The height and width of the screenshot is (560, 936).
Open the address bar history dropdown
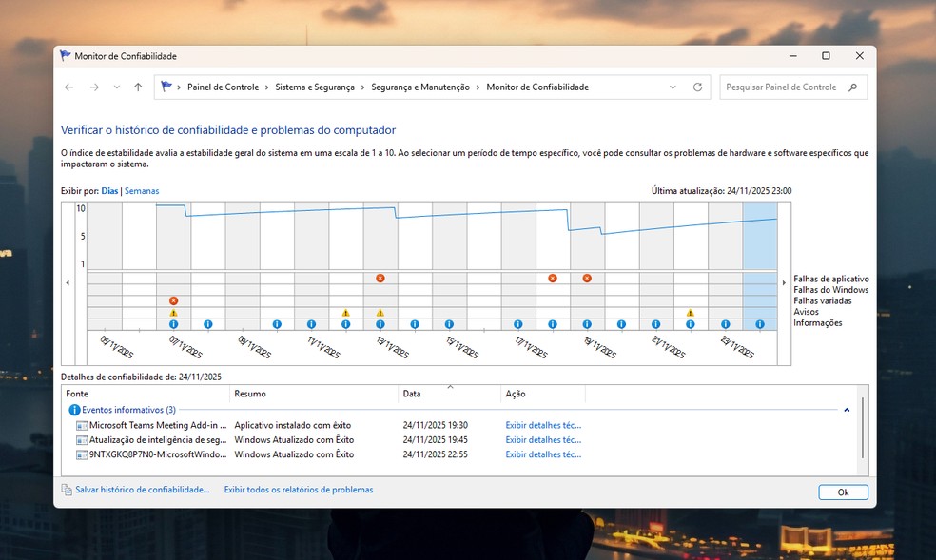[673, 87]
